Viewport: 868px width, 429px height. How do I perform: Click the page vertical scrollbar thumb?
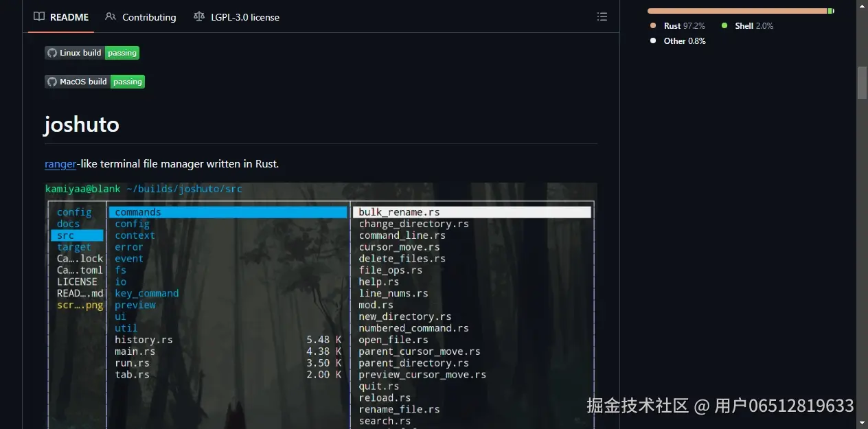point(862,83)
